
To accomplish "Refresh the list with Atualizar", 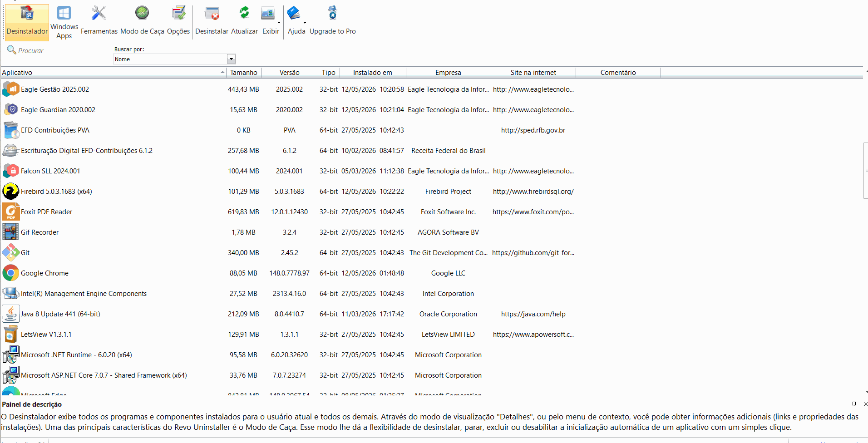I will click(x=244, y=13).
